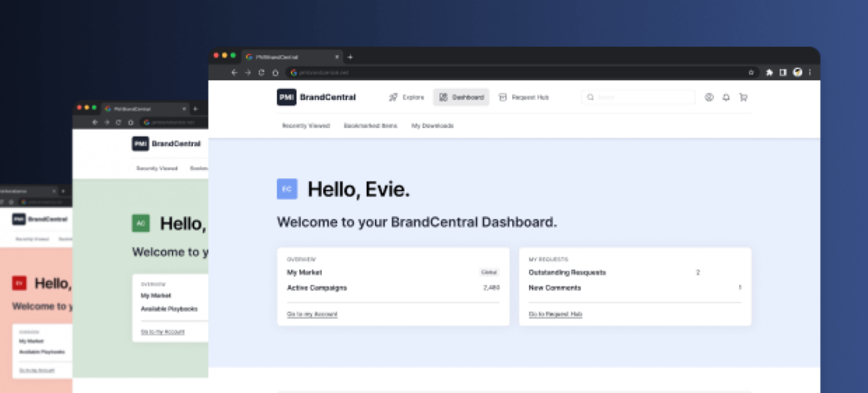The height and width of the screenshot is (393, 868).
Task: Click the Search field in the front window
Action: point(638,97)
